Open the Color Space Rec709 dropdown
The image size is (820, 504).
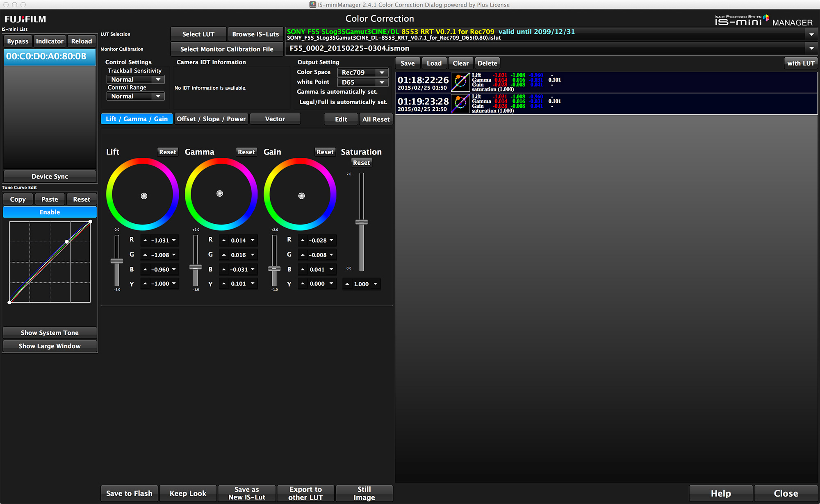362,72
